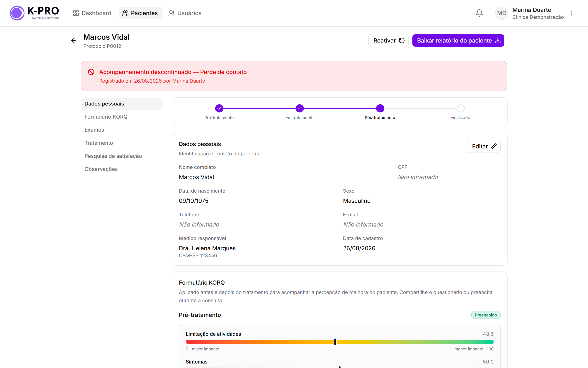Click the Data de cadastro value '26/08/2026'
The height and width of the screenshot is (368, 588).
coord(359,248)
